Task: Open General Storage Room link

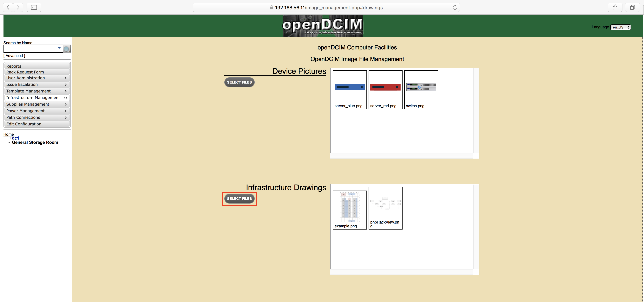Action: (35, 142)
